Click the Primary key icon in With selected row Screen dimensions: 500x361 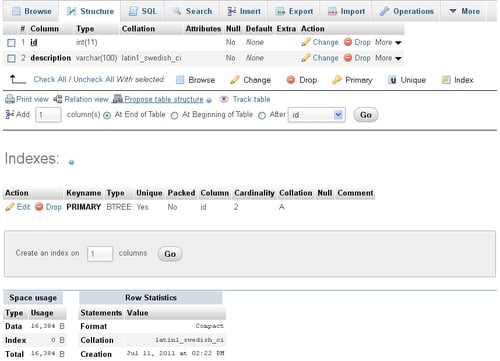[336, 80]
